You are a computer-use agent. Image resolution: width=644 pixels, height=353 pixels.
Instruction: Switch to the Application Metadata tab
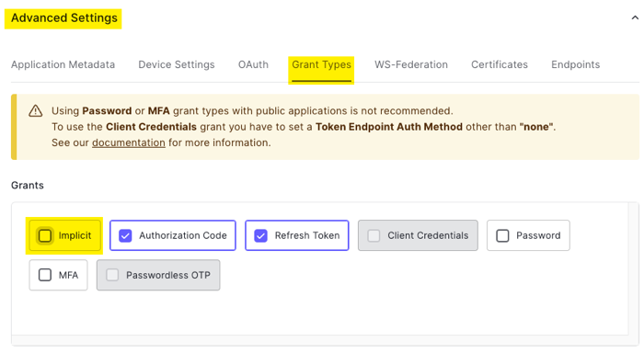63,64
